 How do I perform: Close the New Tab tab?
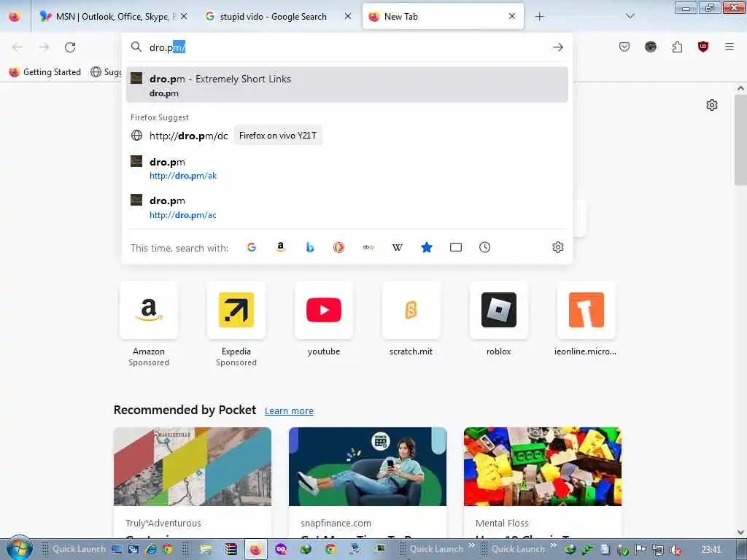pos(511,16)
